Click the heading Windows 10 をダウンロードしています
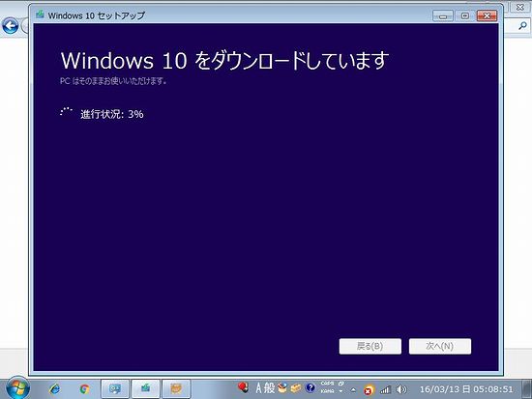The width and height of the screenshot is (532, 399). point(224,60)
